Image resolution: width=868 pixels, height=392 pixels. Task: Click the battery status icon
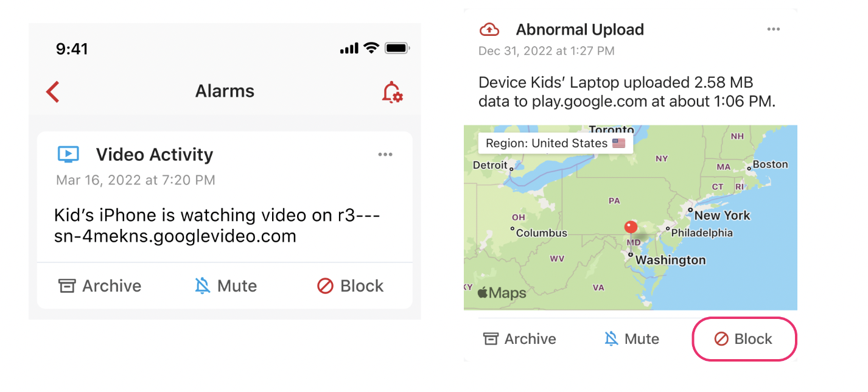[x=397, y=48]
